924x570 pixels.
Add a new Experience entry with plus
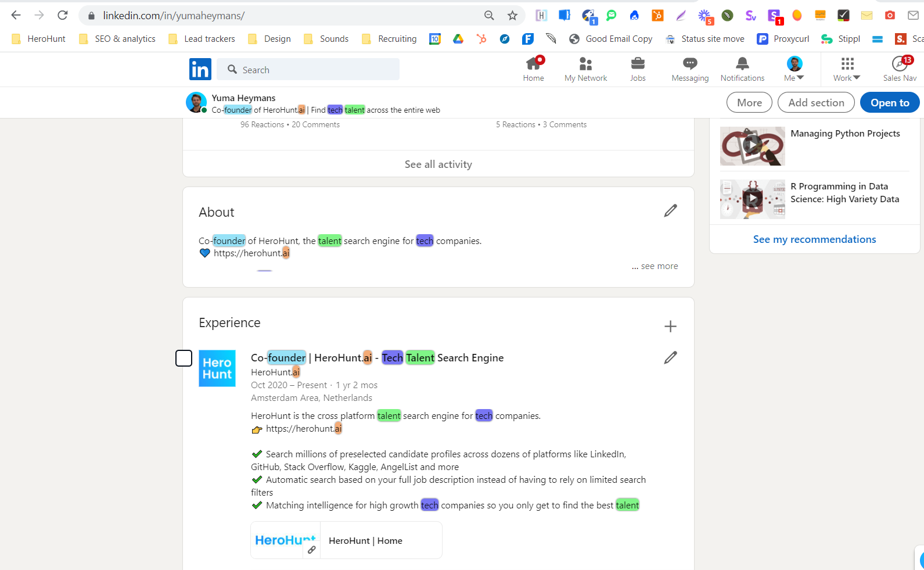coord(670,327)
